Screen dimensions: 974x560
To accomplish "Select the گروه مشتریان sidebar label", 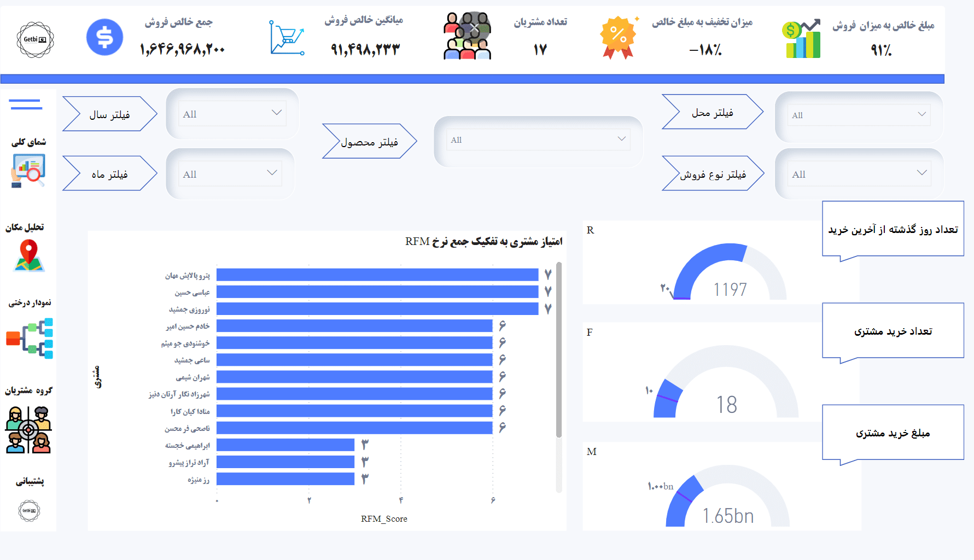I will [x=28, y=390].
